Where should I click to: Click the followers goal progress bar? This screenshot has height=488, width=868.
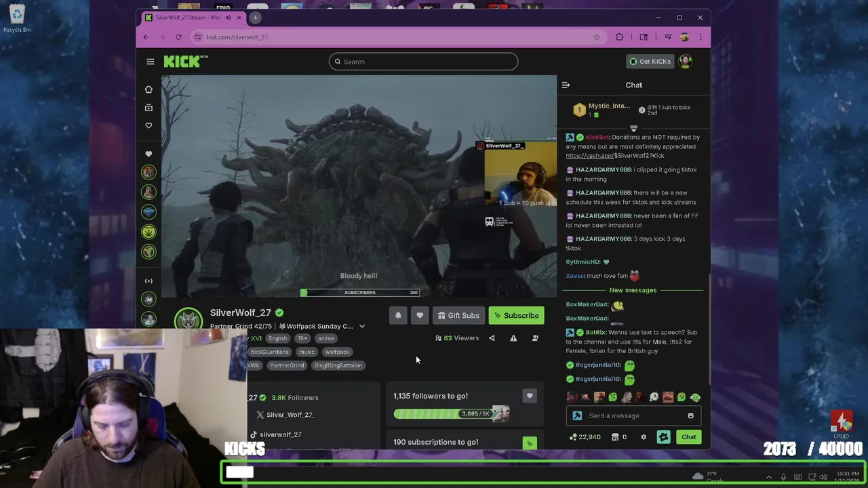click(x=451, y=413)
